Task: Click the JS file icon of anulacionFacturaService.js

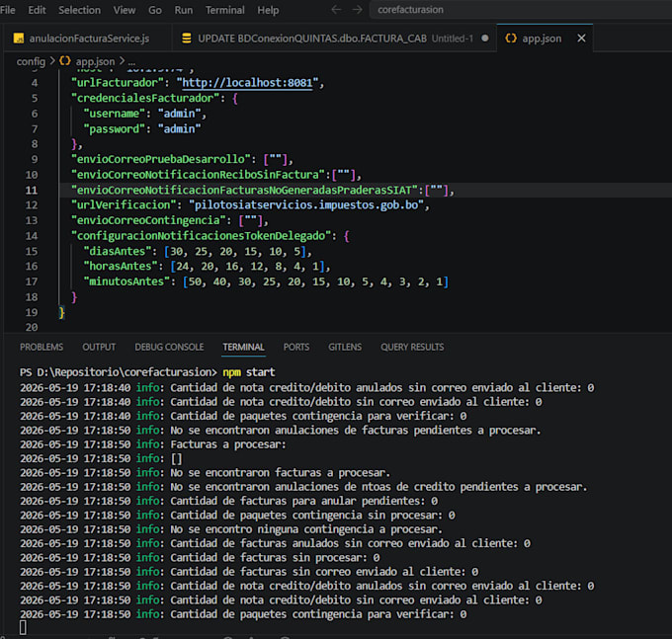Action: (x=19, y=39)
